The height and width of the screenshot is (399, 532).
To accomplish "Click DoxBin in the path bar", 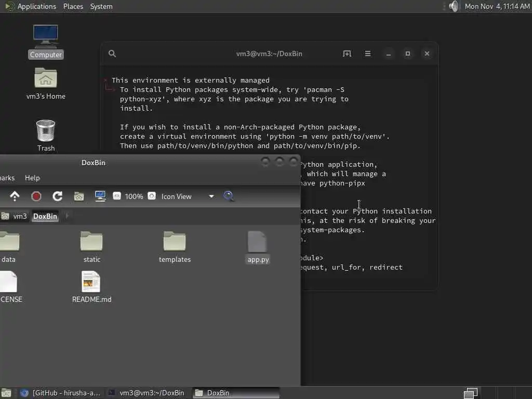I will (45, 216).
